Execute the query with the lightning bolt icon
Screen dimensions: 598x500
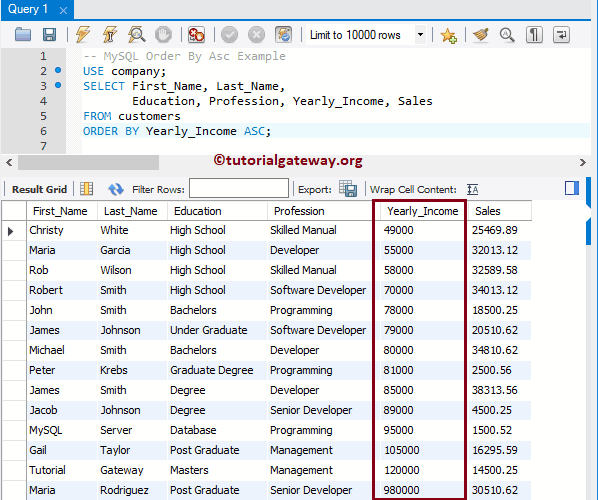point(82,35)
